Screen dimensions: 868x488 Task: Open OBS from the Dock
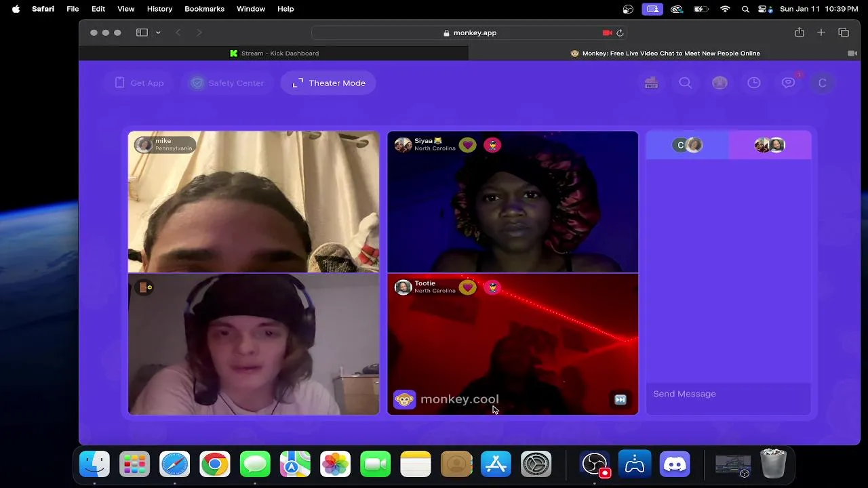pos(595,464)
